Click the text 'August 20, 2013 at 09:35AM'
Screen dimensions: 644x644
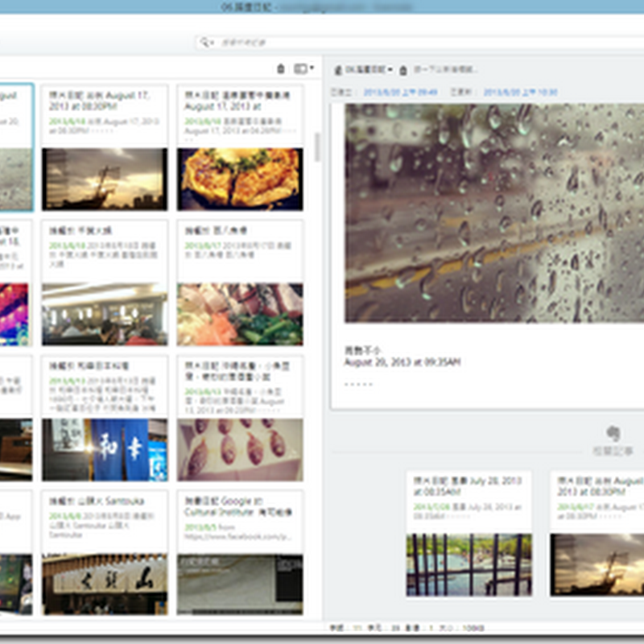pos(402,361)
